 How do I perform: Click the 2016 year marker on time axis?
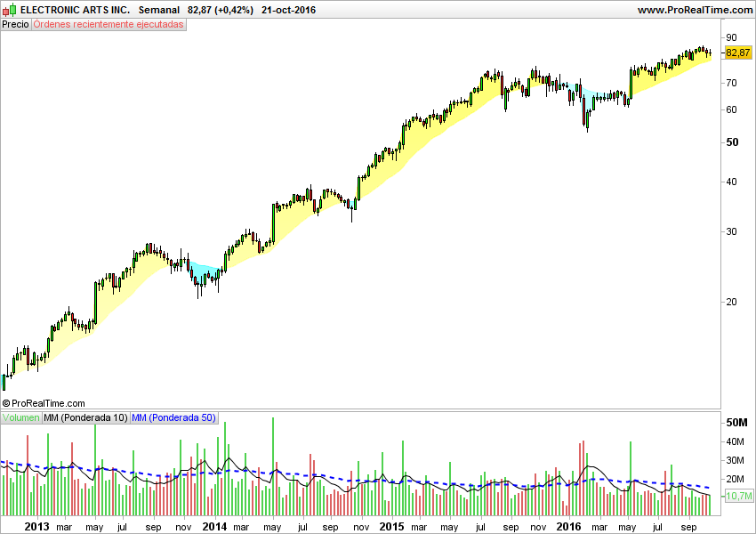(x=569, y=526)
